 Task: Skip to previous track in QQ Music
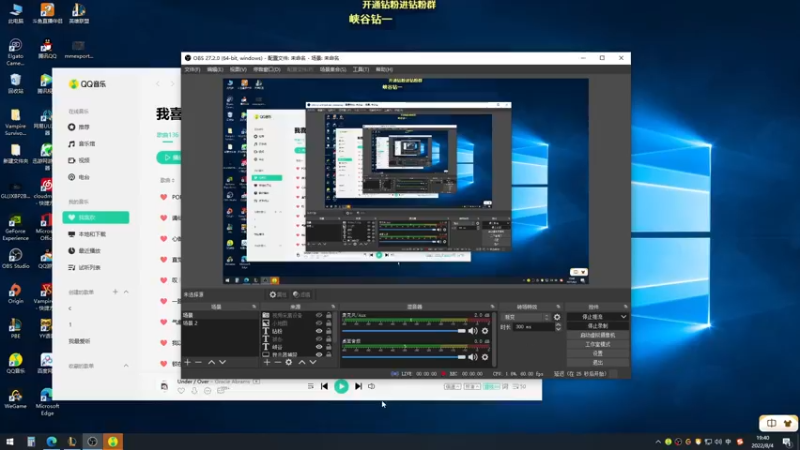click(x=324, y=386)
